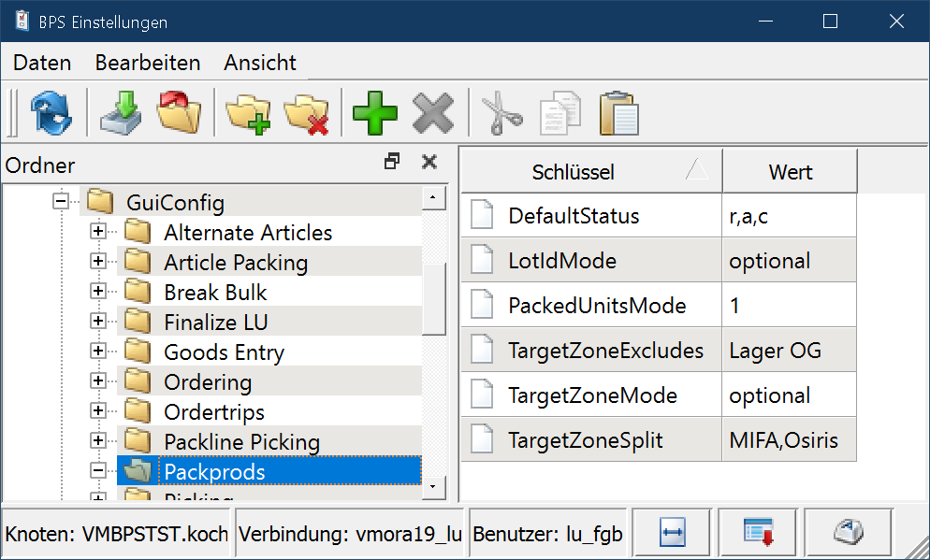Collapse the GuiConfig parent node
The image size is (930, 560).
[x=61, y=202]
